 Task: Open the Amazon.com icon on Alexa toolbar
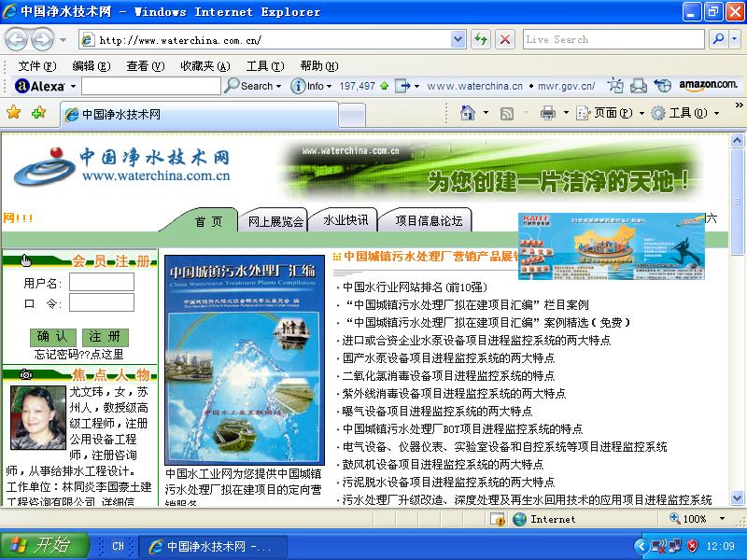(710, 84)
